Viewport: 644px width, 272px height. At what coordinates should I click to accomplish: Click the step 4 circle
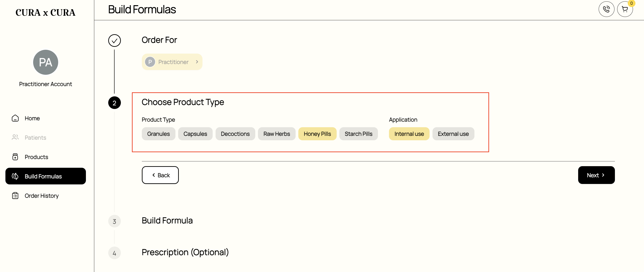click(x=115, y=253)
